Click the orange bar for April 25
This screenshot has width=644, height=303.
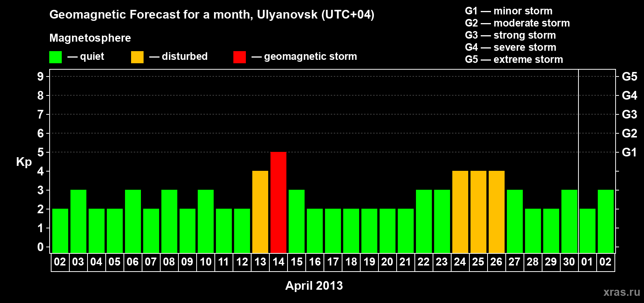(478, 212)
